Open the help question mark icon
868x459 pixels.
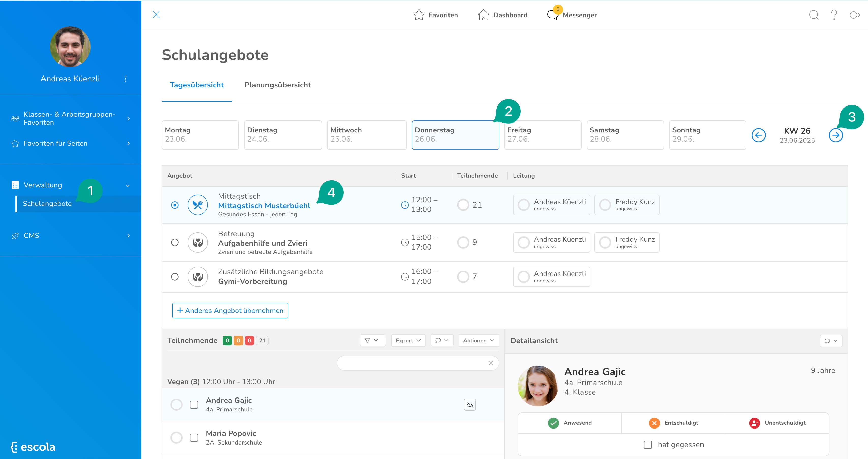point(834,15)
